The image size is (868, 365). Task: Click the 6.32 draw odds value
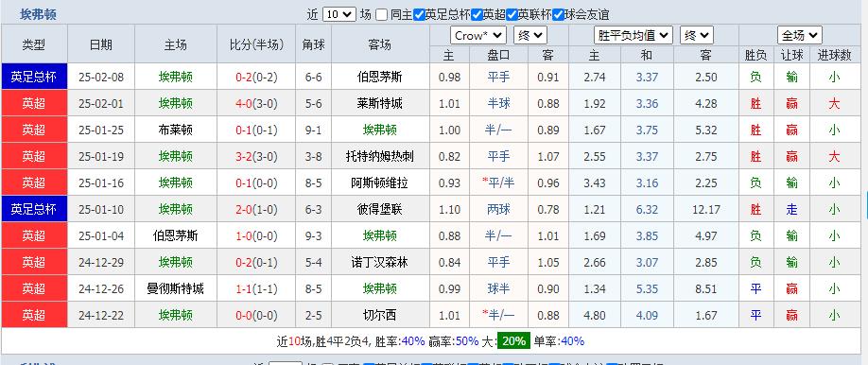(647, 210)
